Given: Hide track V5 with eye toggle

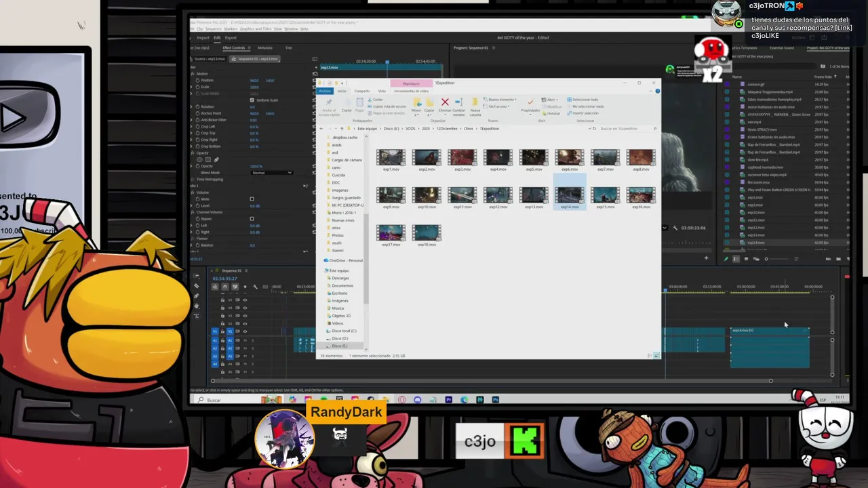Looking at the screenshot, I should [x=245, y=300].
